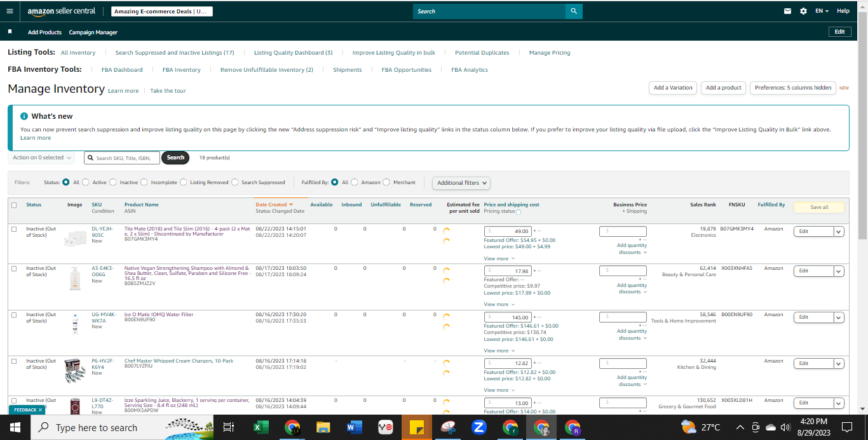The image size is (868, 440).
Task: Open Preferences: 5 columns hidden
Action: click(x=793, y=88)
